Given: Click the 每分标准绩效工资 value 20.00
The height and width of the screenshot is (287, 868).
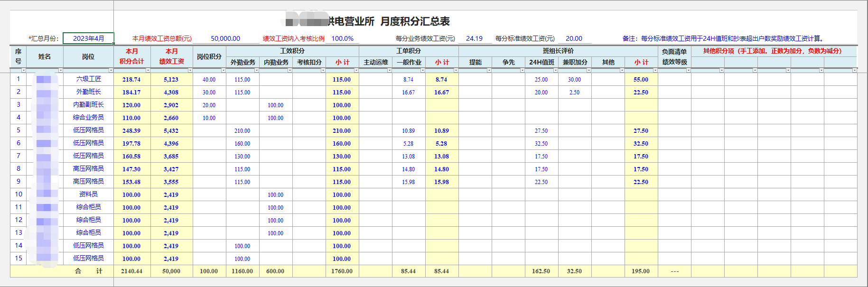Looking at the screenshot, I should [573, 38].
